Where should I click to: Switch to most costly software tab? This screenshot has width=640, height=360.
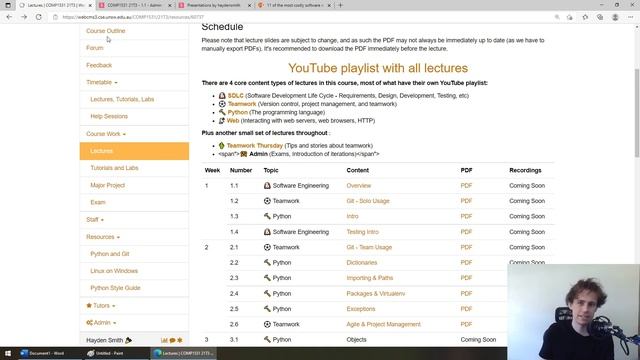tap(294, 5)
